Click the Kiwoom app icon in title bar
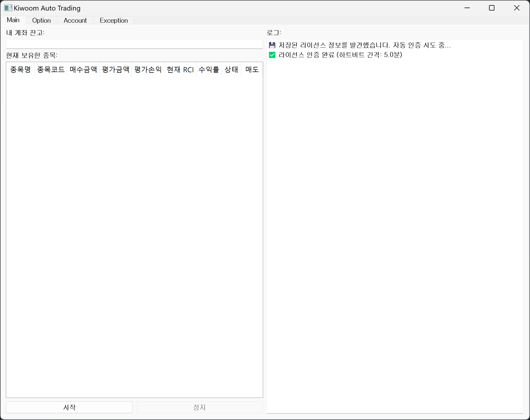Image resolution: width=530 pixels, height=420 pixels. pos(8,8)
